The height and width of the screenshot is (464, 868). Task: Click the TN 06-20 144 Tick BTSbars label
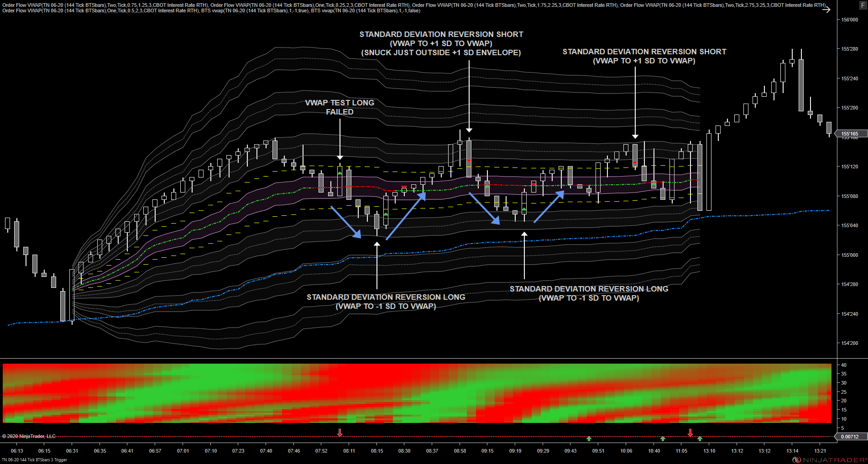point(34,460)
